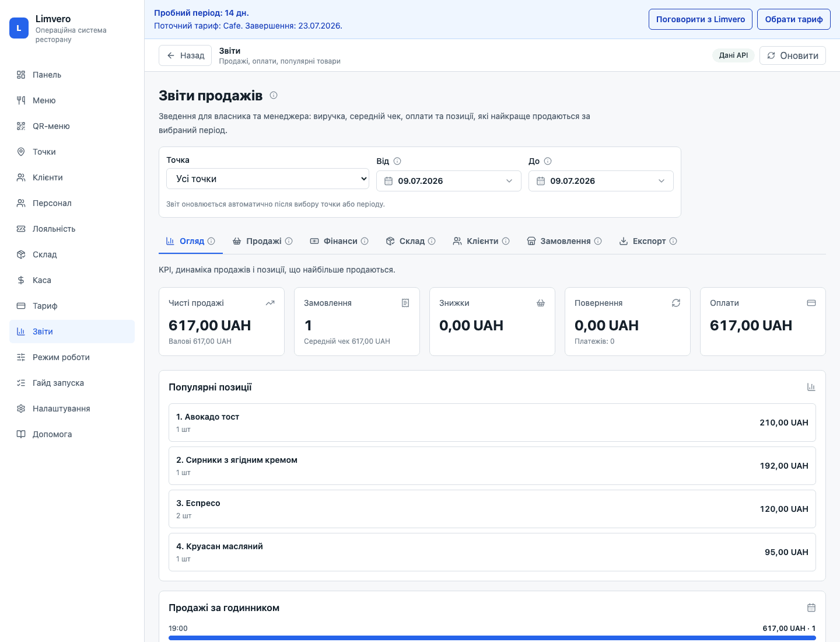The width and height of the screenshot is (840, 642).
Task: Go back with the Назад button
Action: click(x=185, y=55)
